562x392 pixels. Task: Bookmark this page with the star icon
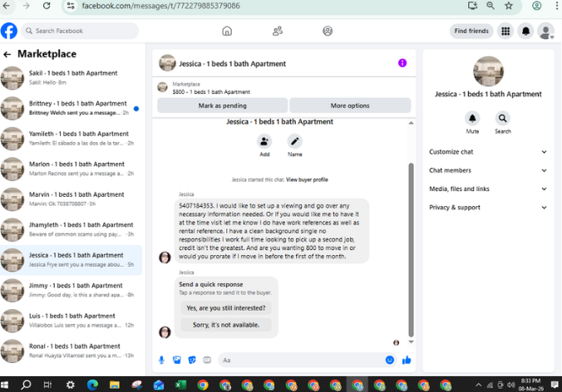pos(508,6)
